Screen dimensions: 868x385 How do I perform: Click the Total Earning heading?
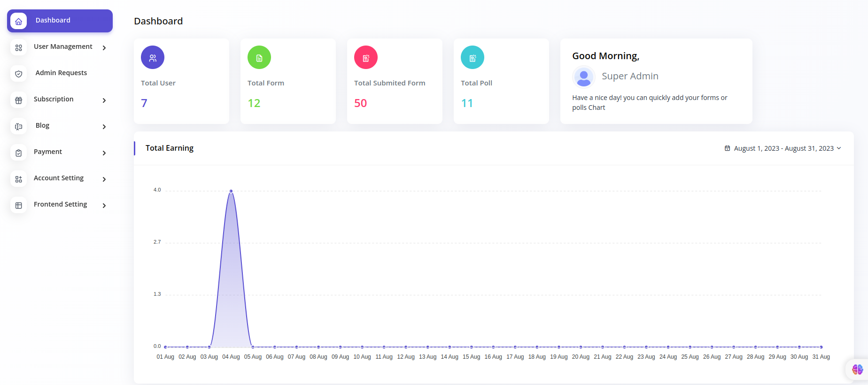[x=170, y=148]
